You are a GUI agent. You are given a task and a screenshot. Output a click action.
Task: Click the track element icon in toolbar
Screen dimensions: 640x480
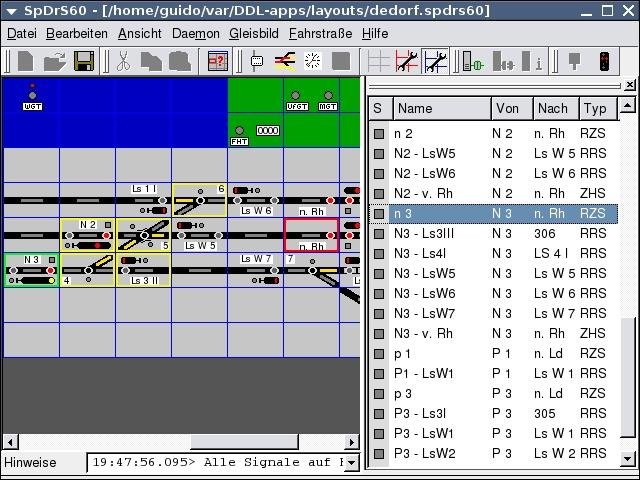[256, 62]
